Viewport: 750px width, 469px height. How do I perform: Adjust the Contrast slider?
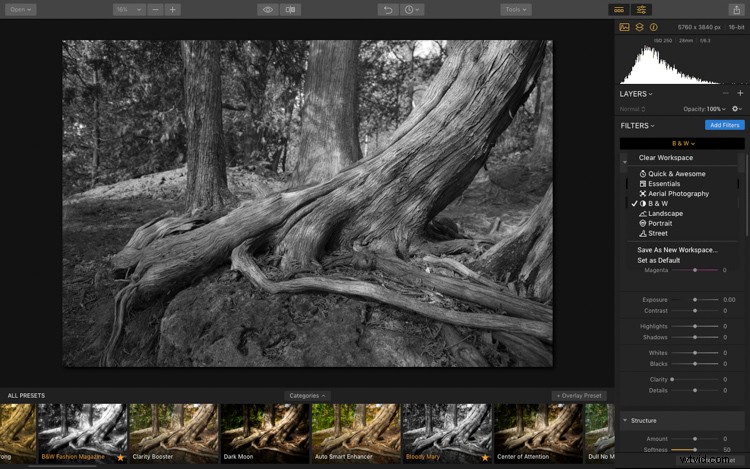pyautogui.click(x=695, y=311)
